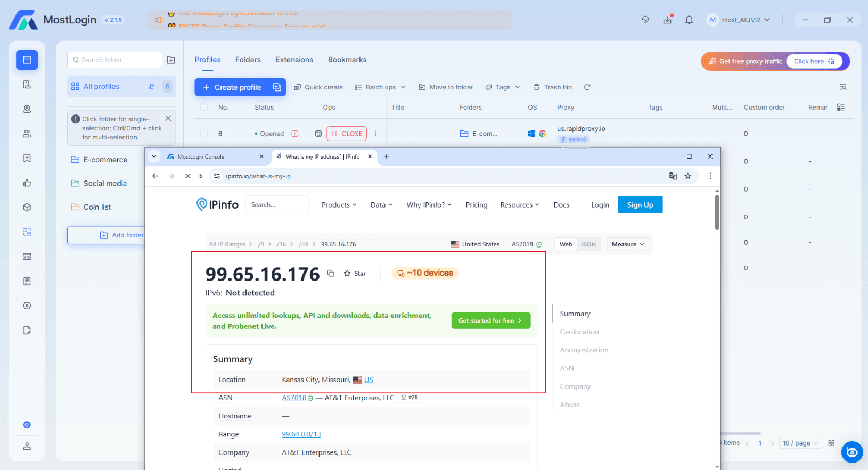Screen dimensions: 868x470
Task: Open the clipboard icon in sidebar
Action: tap(27, 281)
